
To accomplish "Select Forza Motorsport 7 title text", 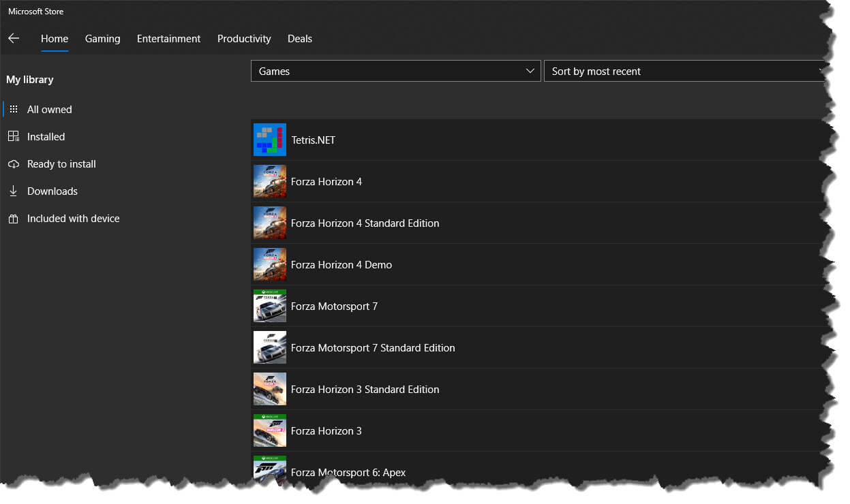I will 335,306.
